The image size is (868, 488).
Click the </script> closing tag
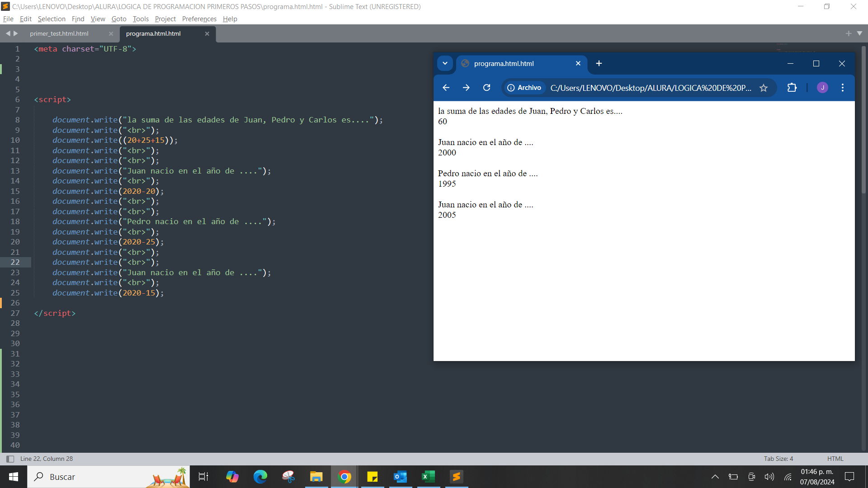pyautogui.click(x=55, y=313)
